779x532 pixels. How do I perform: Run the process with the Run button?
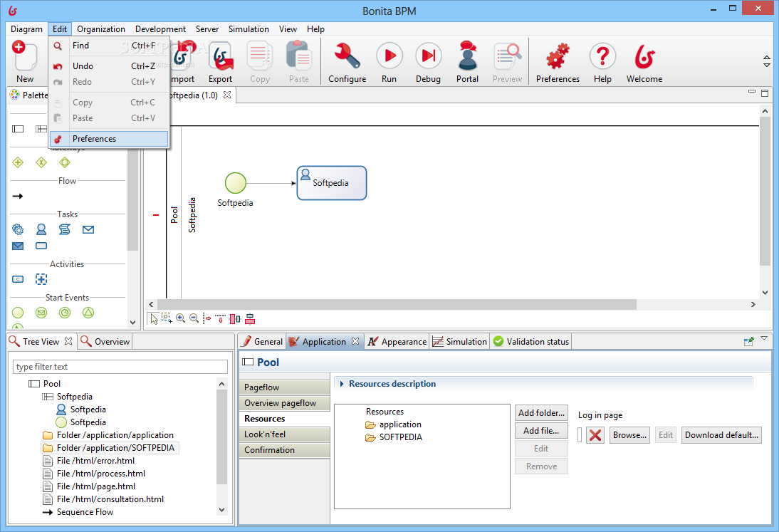click(389, 61)
